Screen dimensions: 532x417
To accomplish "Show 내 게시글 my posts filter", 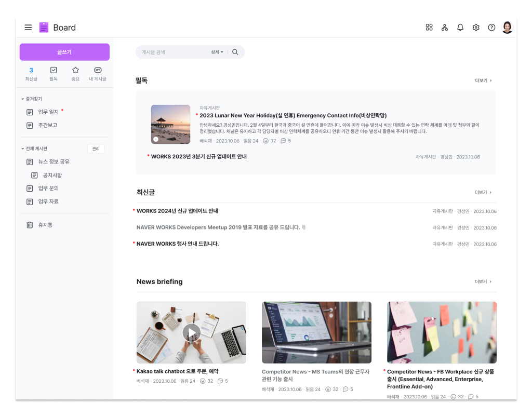I will coord(98,74).
